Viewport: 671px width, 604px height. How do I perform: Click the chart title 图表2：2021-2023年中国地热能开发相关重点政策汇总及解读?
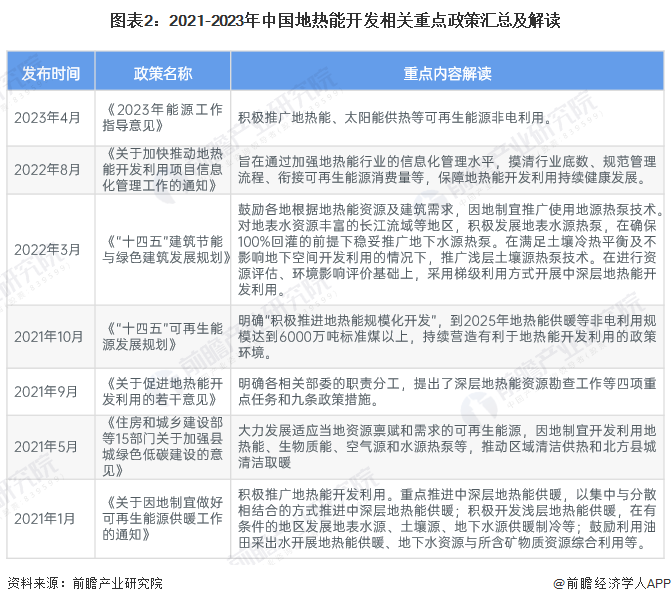tap(335, 21)
